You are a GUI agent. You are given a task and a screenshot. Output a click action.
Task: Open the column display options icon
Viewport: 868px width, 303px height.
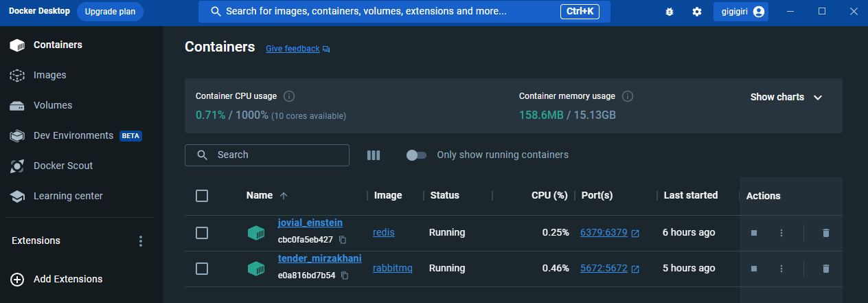[x=374, y=155]
